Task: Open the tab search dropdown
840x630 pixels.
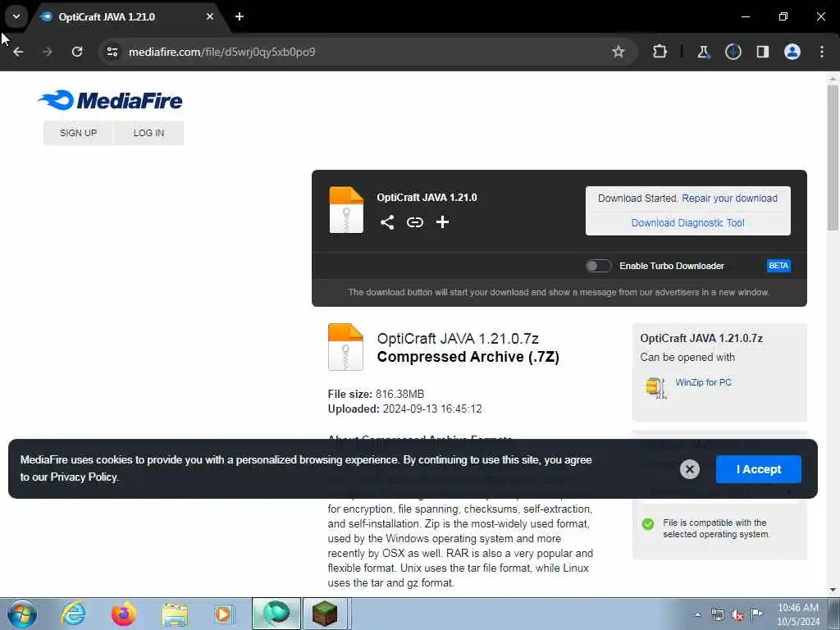Action: pyautogui.click(x=16, y=16)
